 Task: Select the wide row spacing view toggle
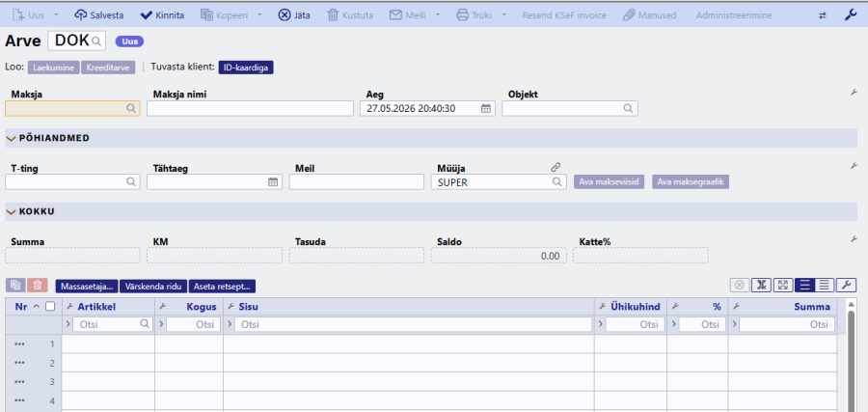[x=804, y=286]
